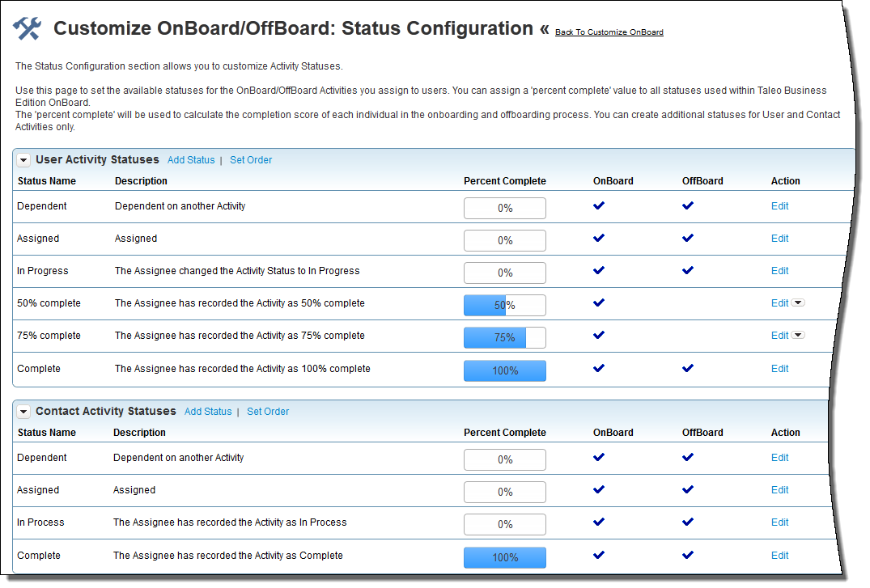Click the OffBoard checkmark for Assigned user status
870x588 pixels.
tap(688, 238)
